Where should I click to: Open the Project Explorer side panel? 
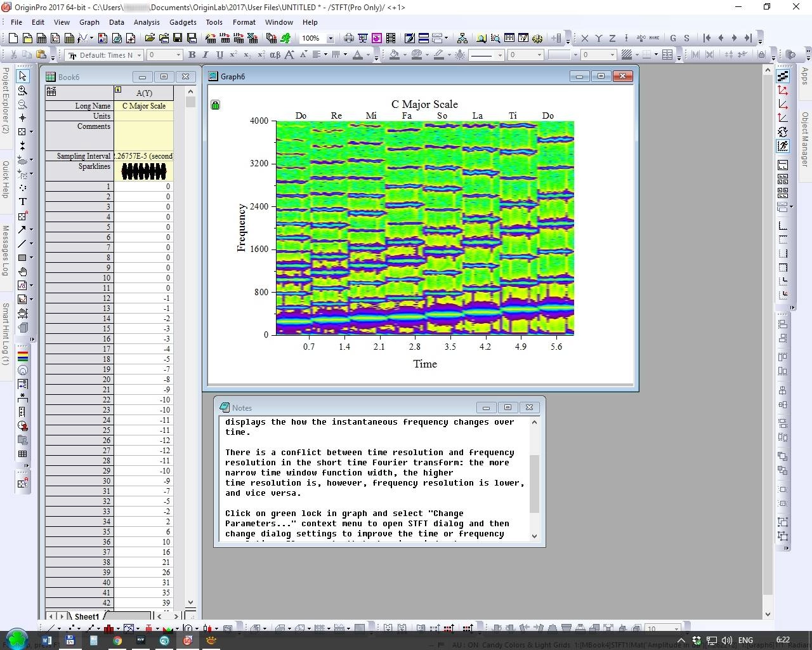point(6,100)
